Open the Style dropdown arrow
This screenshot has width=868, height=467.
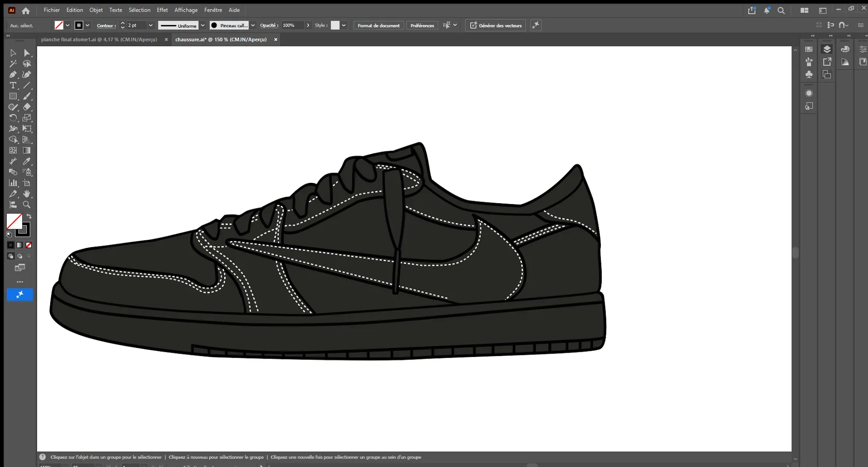click(x=344, y=26)
